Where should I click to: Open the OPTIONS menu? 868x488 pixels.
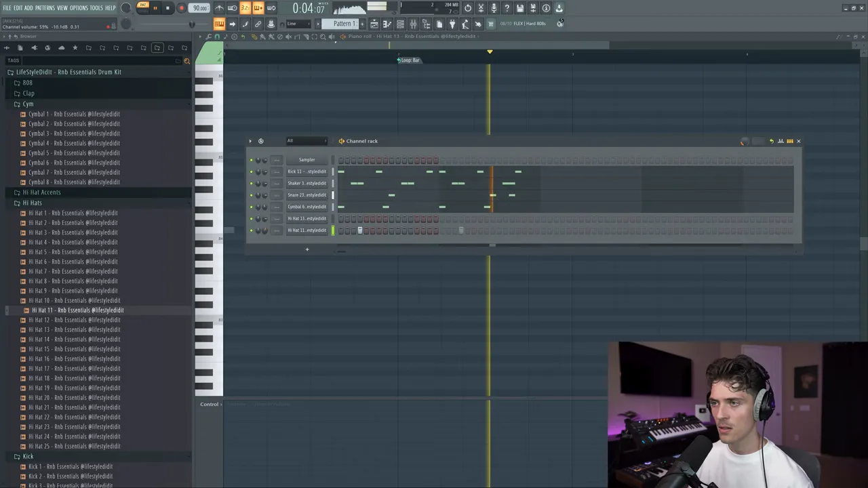click(79, 8)
